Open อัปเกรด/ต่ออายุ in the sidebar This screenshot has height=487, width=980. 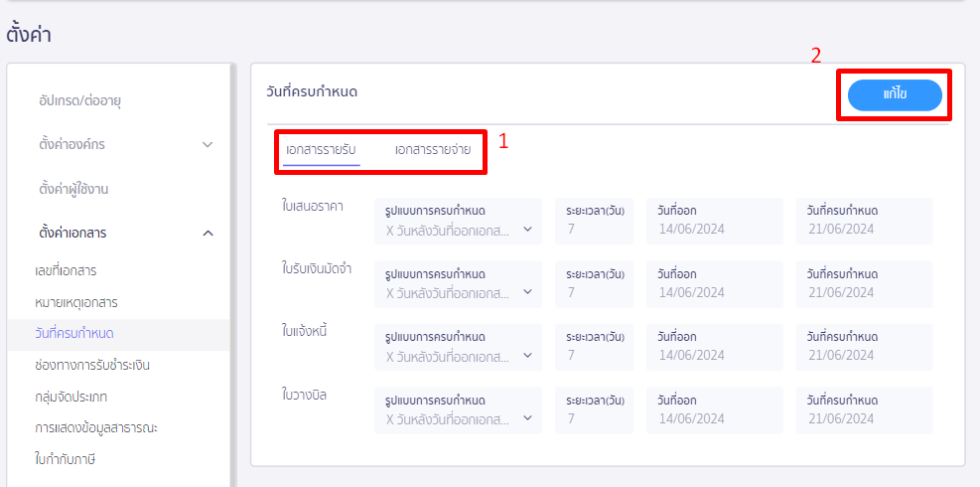click(x=79, y=100)
